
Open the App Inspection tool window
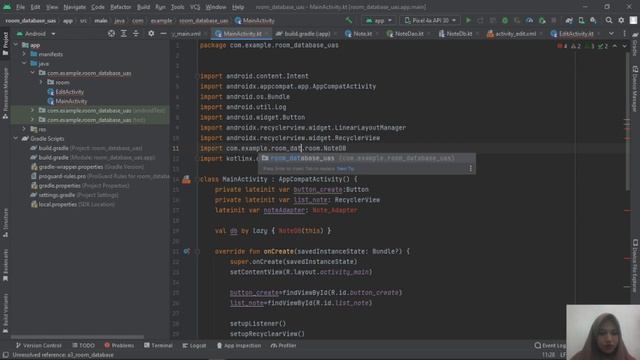(239, 345)
